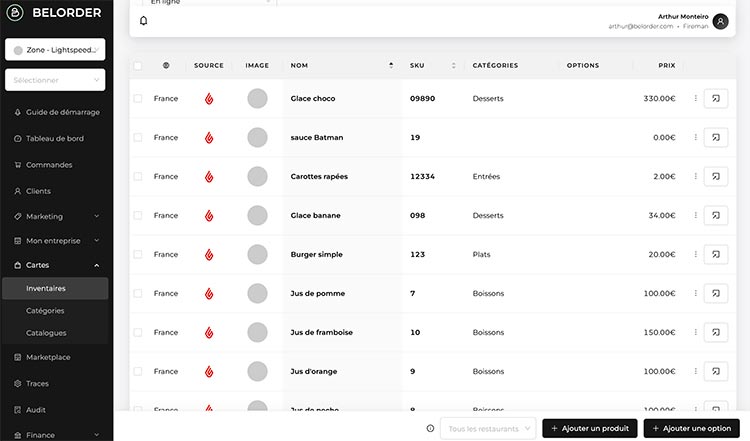Click the open icon for Jus de framboise

click(716, 333)
